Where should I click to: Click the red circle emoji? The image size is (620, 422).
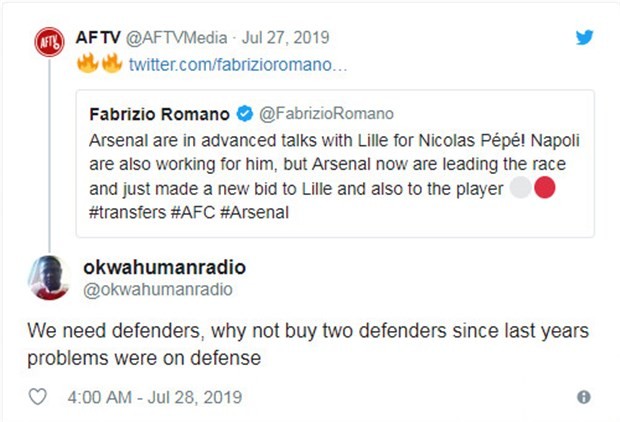tap(546, 190)
